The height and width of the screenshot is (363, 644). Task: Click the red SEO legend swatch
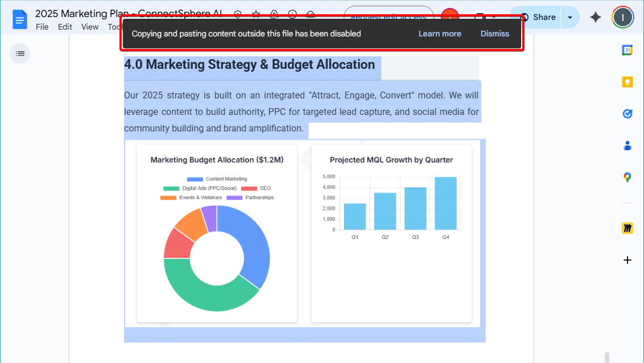pos(249,188)
